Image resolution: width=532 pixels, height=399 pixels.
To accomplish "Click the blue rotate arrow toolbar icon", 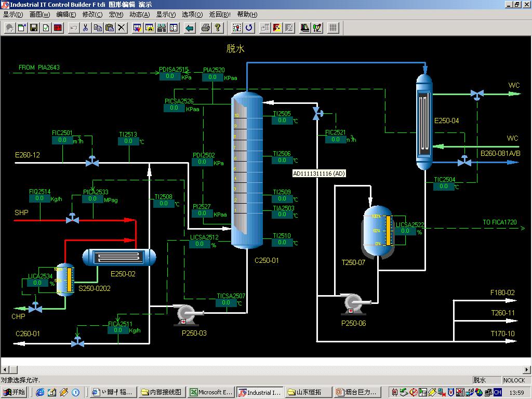I will [249, 28].
